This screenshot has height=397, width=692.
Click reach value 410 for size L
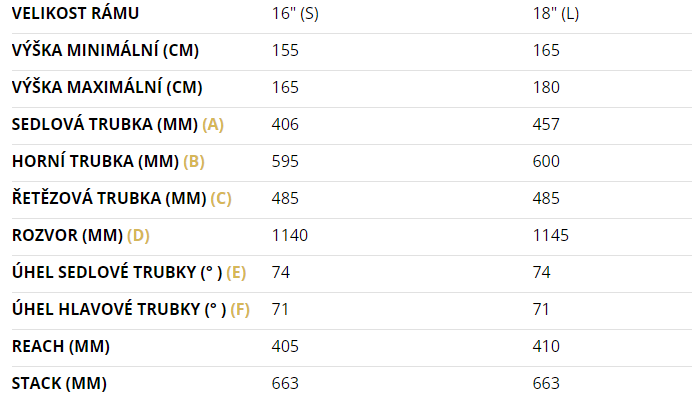pyautogui.click(x=546, y=347)
